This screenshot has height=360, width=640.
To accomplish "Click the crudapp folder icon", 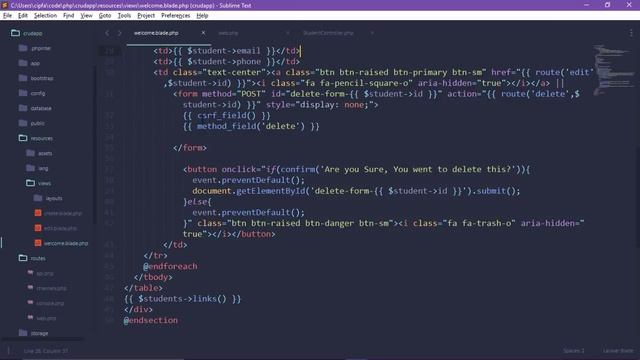I will pyautogui.click(x=16, y=33).
